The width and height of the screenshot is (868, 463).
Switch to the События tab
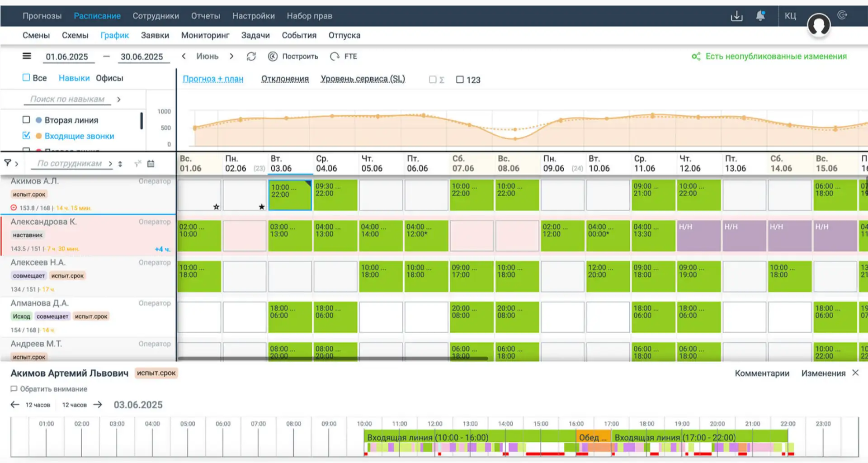[299, 35]
